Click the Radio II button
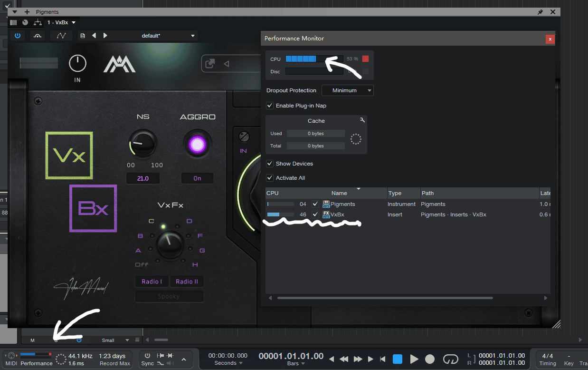Screen dimensions: 588x370 [187, 282]
